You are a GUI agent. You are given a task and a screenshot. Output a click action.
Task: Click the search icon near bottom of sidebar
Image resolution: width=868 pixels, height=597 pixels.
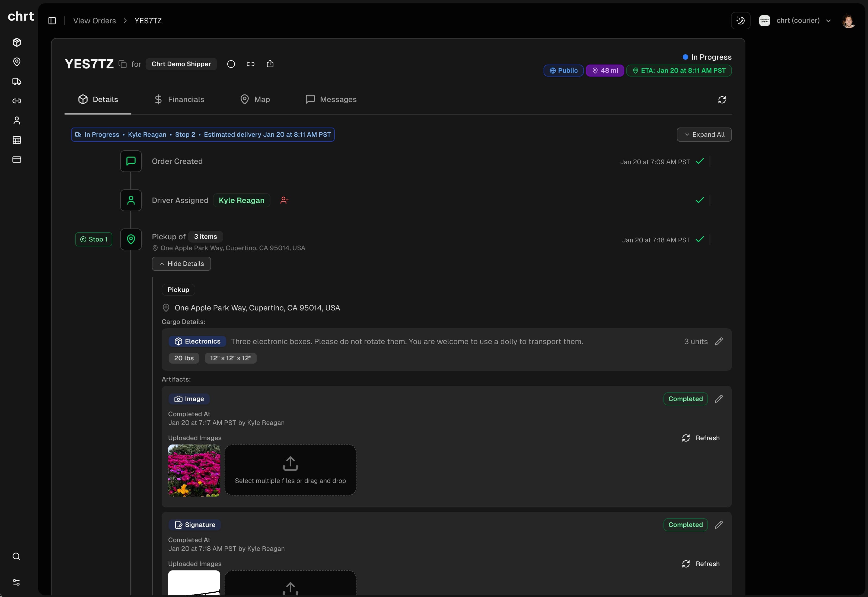(x=17, y=556)
